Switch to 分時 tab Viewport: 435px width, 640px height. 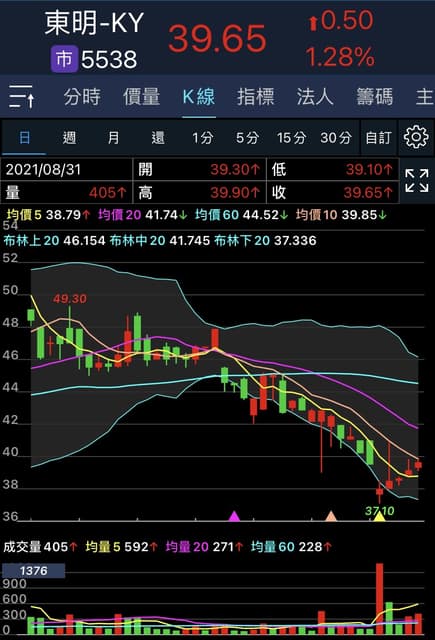click(x=82, y=97)
